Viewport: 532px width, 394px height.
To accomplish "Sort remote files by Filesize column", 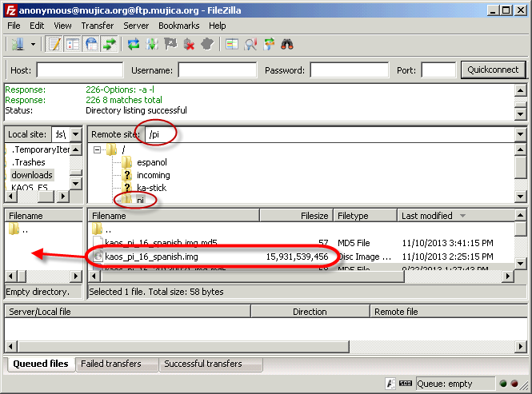I will pyautogui.click(x=297, y=216).
